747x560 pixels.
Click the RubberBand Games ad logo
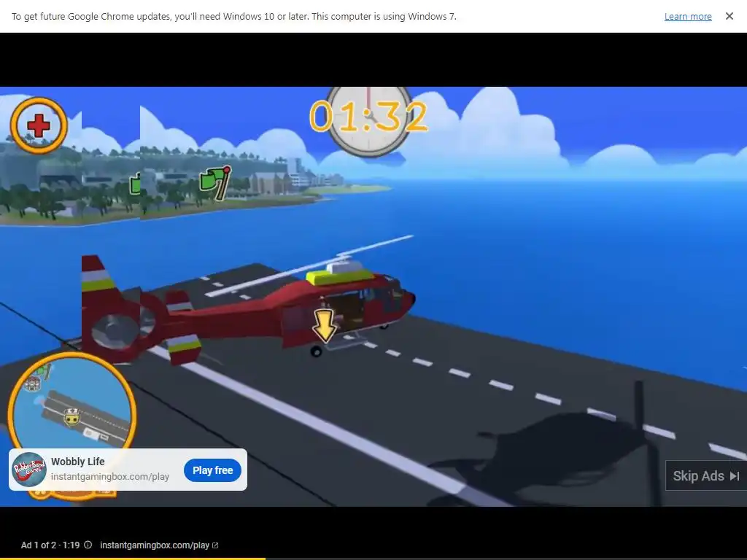(x=29, y=470)
